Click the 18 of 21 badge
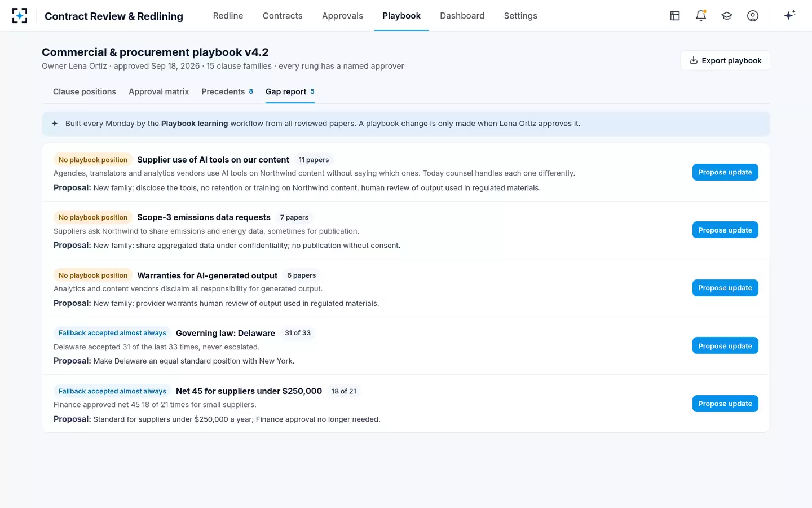Image resolution: width=812 pixels, height=508 pixels. pos(344,391)
